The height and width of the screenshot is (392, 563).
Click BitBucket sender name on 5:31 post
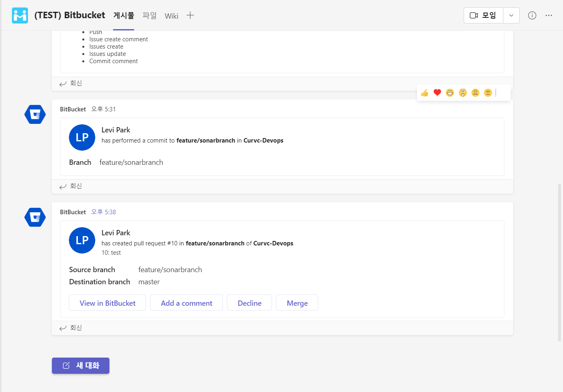tap(73, 109)
